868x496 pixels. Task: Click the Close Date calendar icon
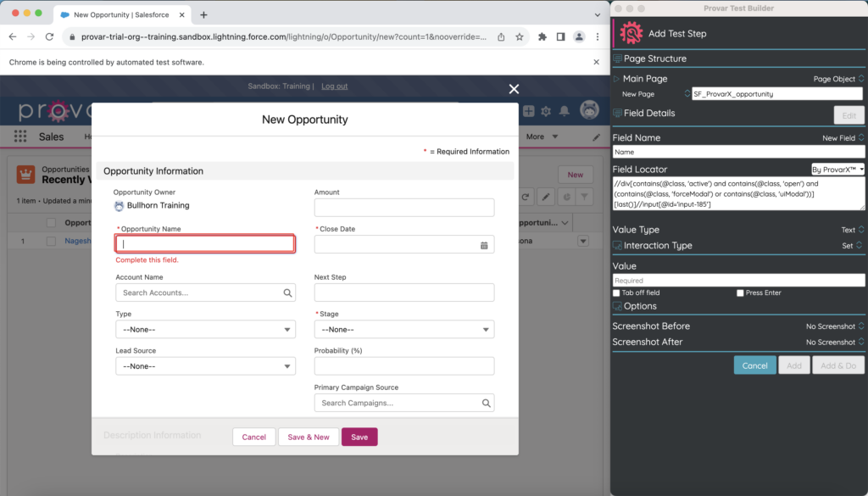click(485, 244)
